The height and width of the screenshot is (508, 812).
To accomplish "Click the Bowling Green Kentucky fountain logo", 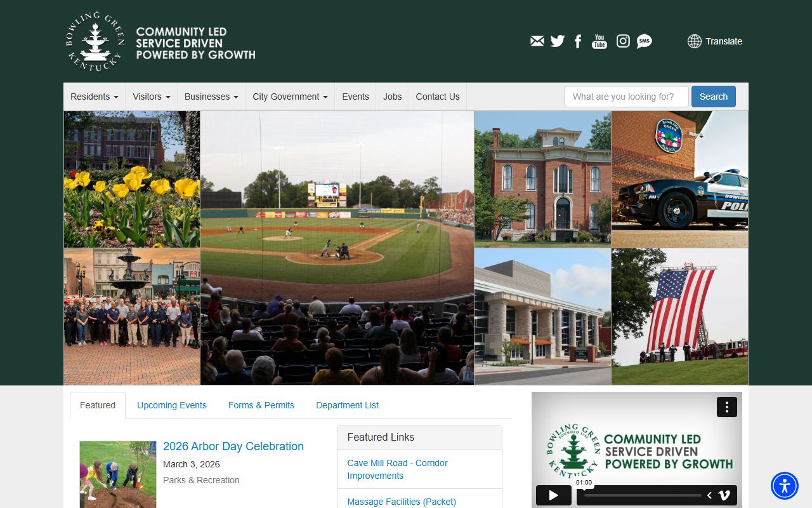I will (95, 42).
